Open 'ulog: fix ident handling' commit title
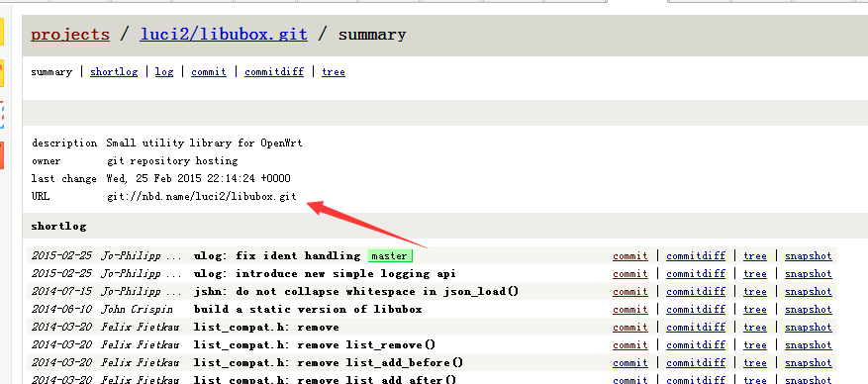The image size is (868, 384). coord(277,255)
